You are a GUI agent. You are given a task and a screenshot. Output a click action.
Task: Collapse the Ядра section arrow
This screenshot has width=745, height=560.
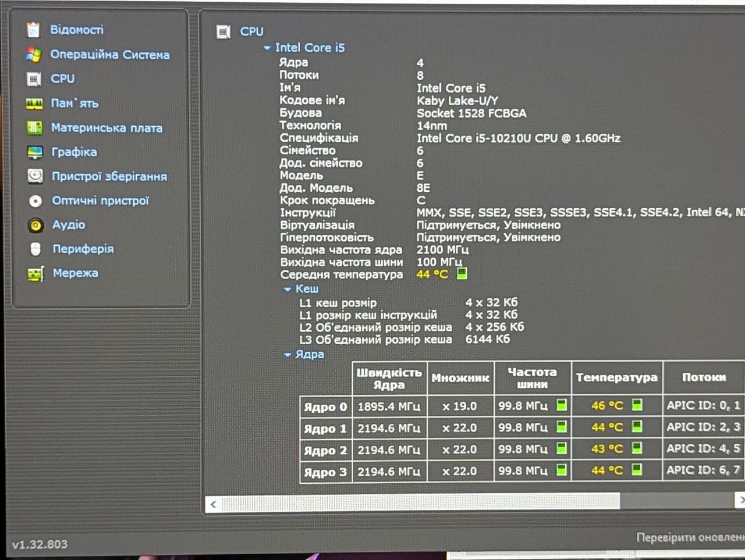(288, 355)
